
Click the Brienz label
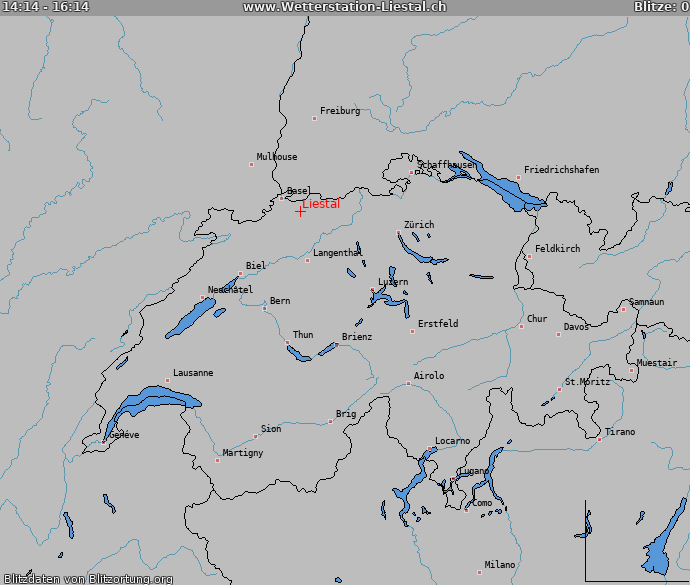pyautogui.click(x=357, y=337)
